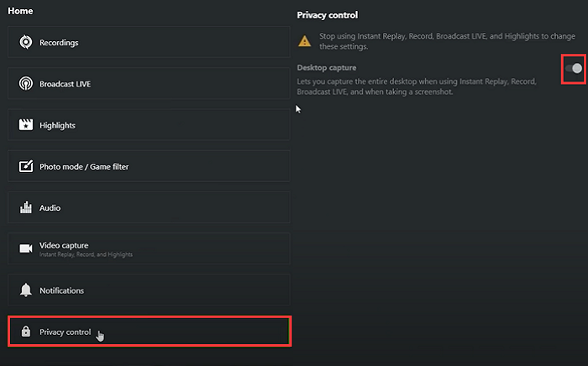Click the yellow warning triangle icon
588x366 pixels.
click(304, 41)
